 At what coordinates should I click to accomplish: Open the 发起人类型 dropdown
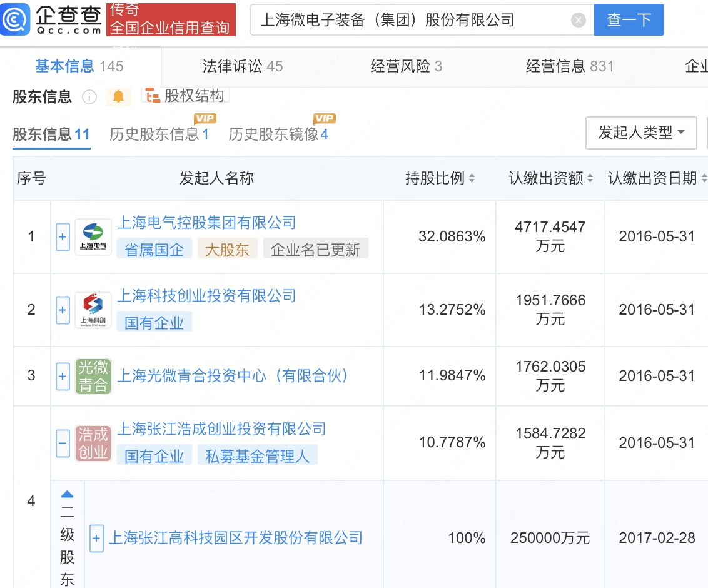640,133
